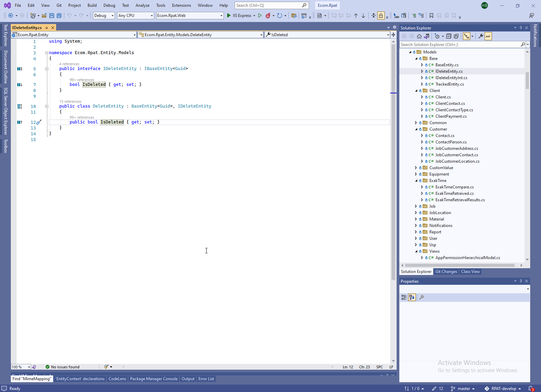Open the Error List tab

pos(206,379)
